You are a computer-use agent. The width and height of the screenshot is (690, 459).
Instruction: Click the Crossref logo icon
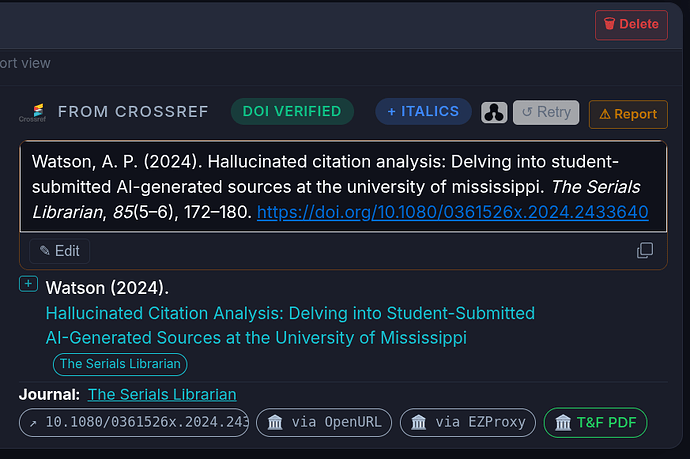point(33,113)
